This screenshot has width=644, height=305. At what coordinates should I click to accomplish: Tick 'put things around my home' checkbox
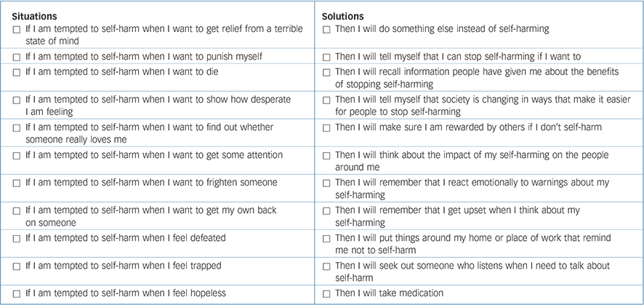(x=328, y=238)
